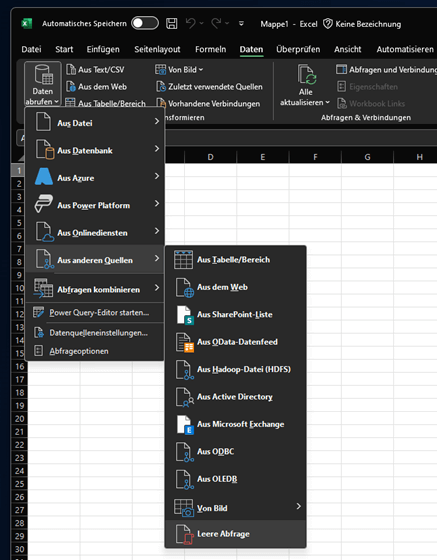Open Datenquelleneinstellungen
The width and height of the screenshot is (437, 560).
[x=95, y=333]
